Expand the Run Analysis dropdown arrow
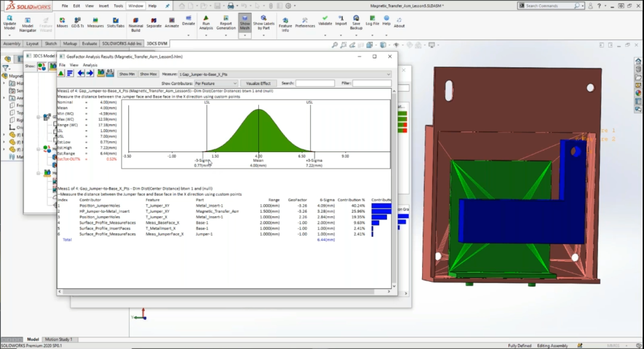644x349 pixels. tap(206, 35)
